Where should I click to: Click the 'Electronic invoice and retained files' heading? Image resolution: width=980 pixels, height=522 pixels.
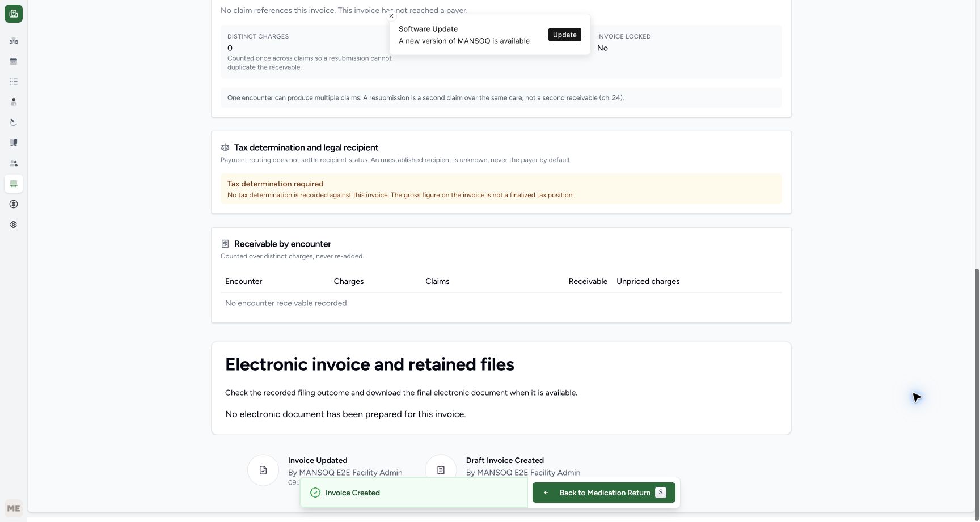tap(370, 364)
